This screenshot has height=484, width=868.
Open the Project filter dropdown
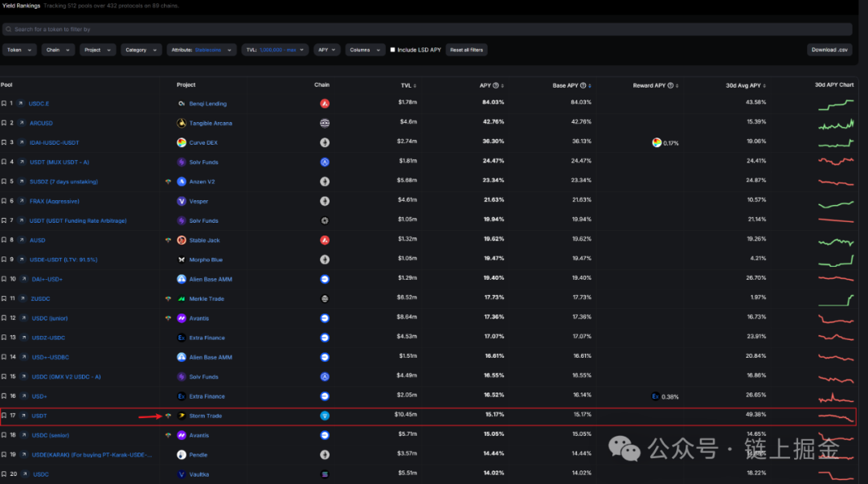pyautogui.click(x=97, y=50)
